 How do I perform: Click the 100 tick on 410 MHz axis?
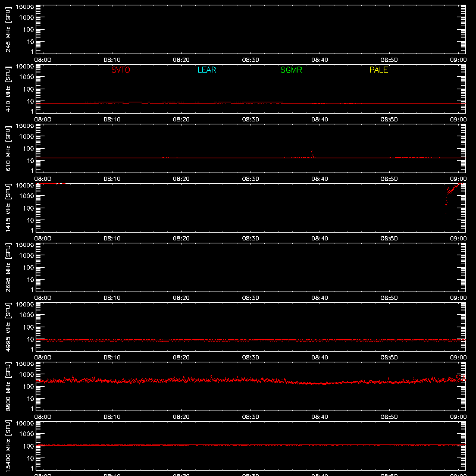(x=29, y=89)
